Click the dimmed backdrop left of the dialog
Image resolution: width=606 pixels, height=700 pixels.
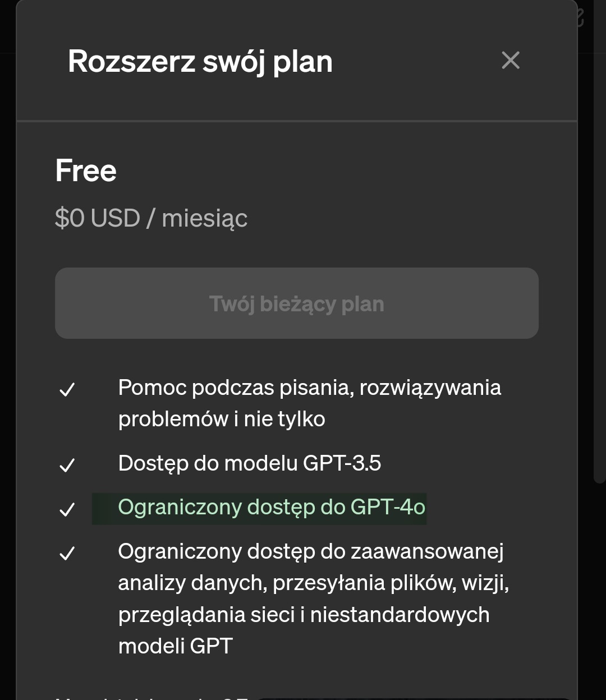[7, 337]
